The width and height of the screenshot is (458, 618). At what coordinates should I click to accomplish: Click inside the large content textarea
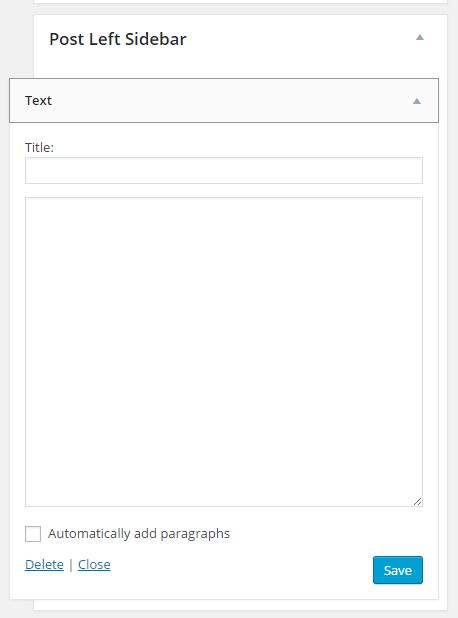coord(224,352)
